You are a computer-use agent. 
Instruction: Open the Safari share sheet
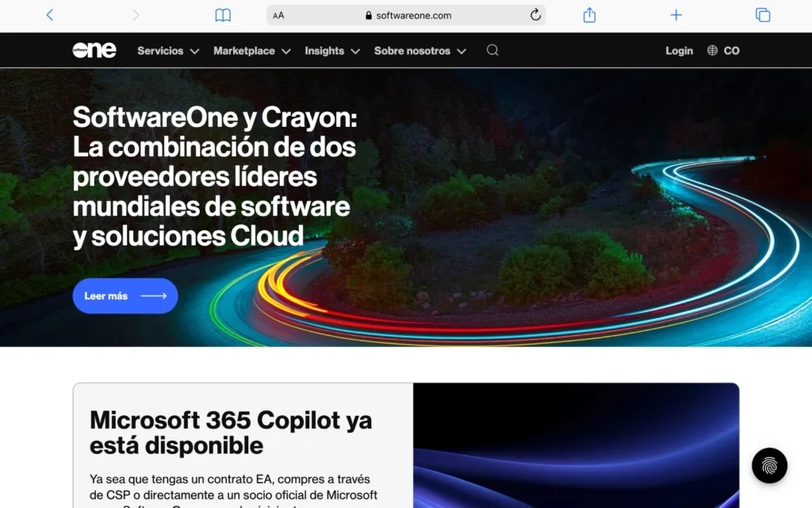[589, 15]
